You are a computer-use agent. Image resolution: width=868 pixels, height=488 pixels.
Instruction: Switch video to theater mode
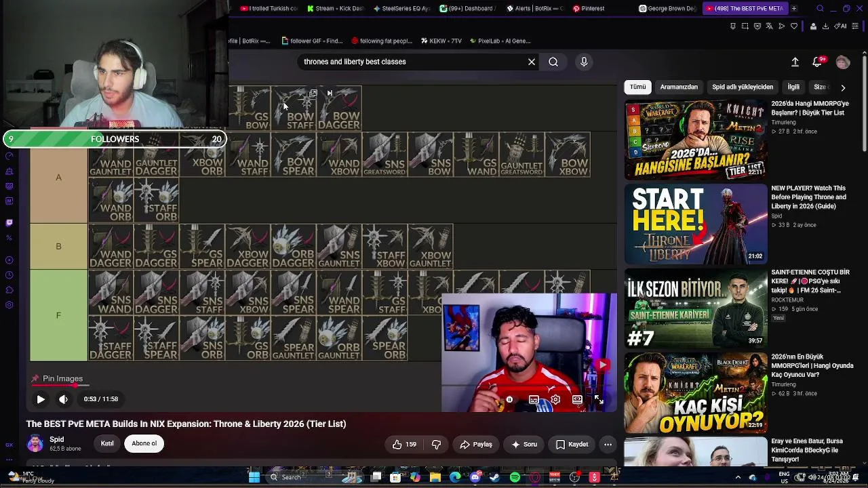[x=577, y=399]
